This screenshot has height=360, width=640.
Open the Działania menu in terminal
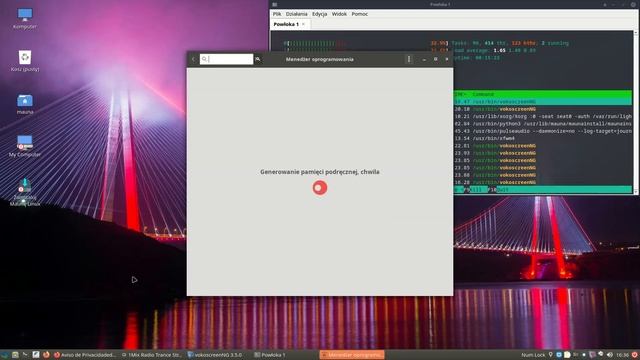pos(296,14)
